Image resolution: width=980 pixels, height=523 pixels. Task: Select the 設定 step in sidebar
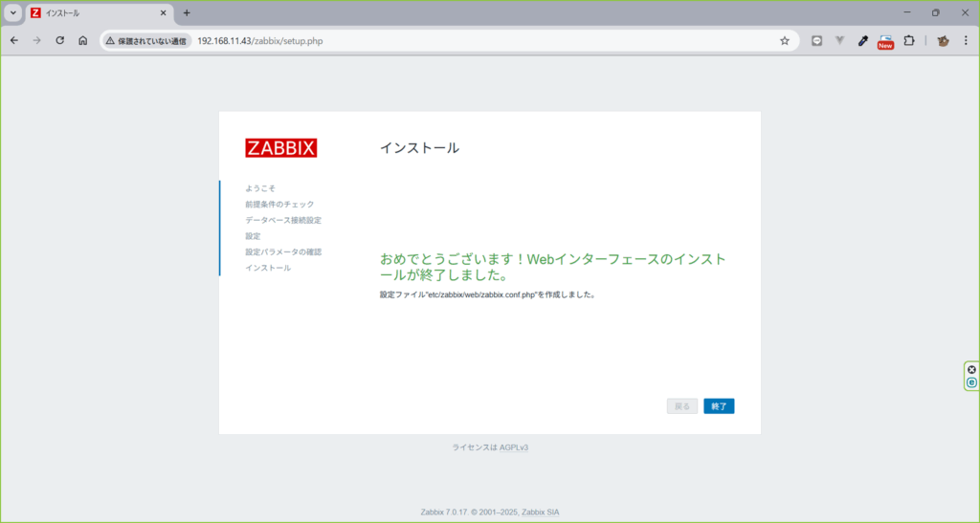click(x=253, y=236)
